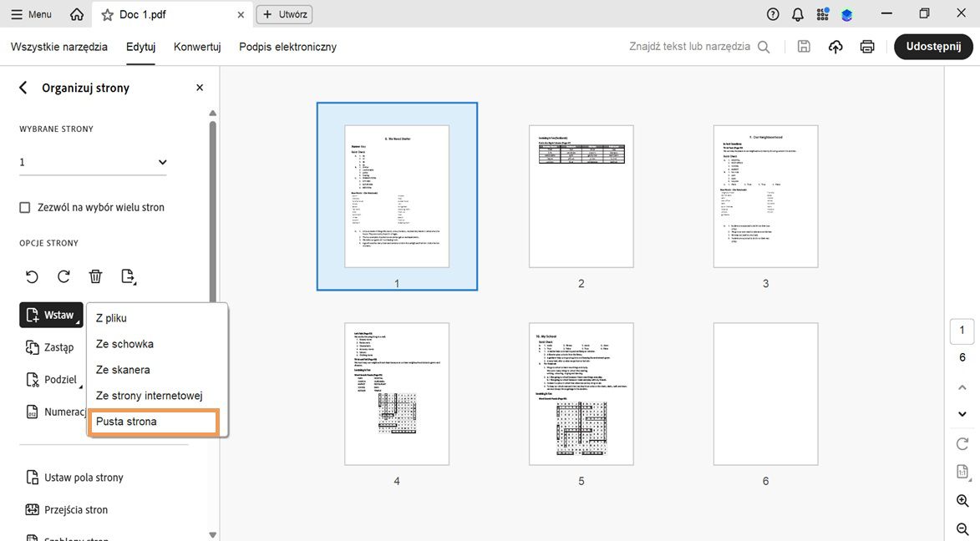Go back from Organizuj strony panel
This screenshot has height=541, width=980.
[23, 88]
